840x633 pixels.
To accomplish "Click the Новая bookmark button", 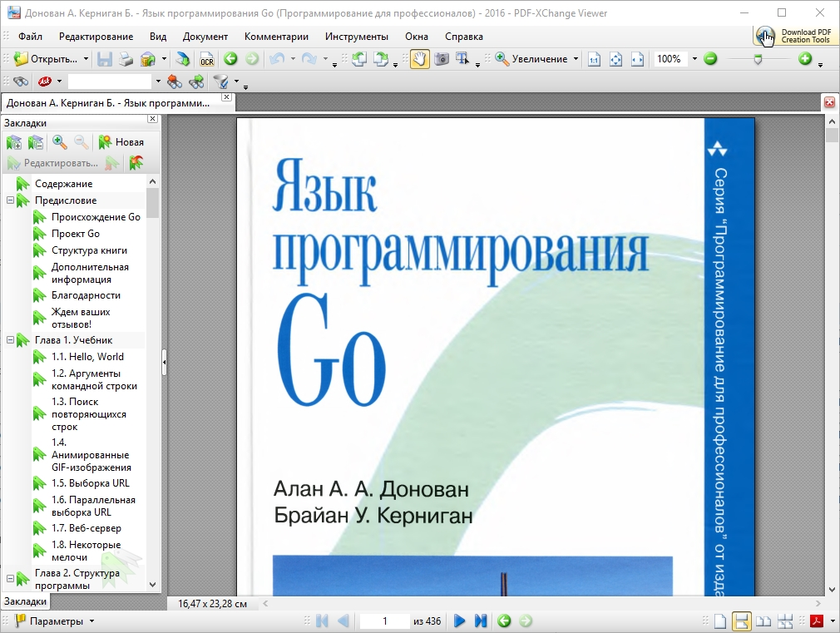I will pos(121,142).
